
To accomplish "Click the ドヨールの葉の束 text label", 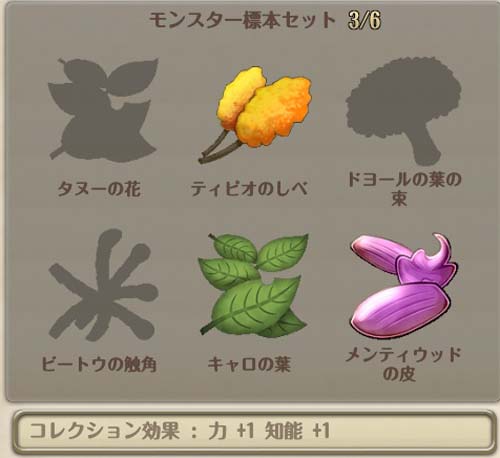I will point(404,189).
